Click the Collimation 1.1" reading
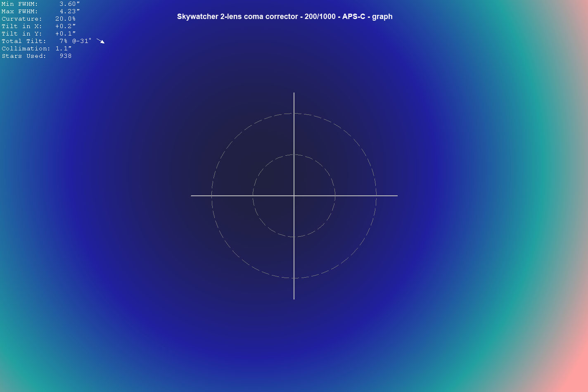This screenshot has height=392, width=588. 64,49
